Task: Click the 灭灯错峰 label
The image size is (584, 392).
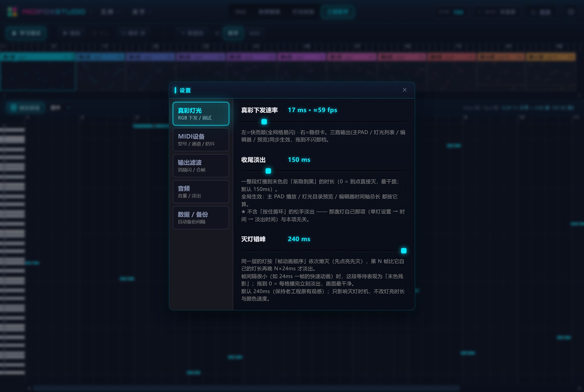Action: [x=253, y=239]
